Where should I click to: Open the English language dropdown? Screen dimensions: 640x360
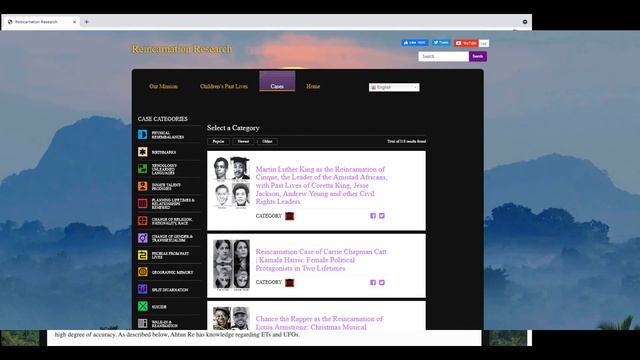[x=394, y=87]
